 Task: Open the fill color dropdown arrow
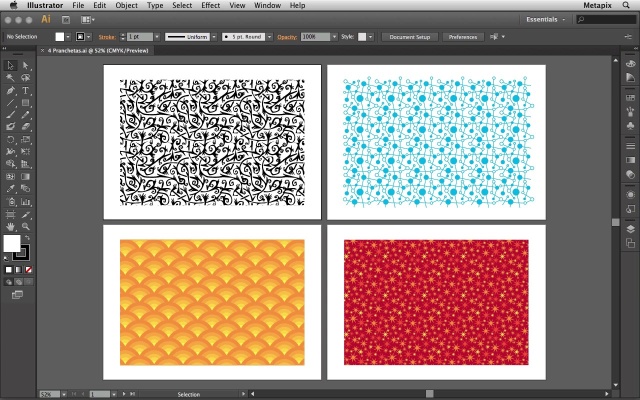pos(68,37)
